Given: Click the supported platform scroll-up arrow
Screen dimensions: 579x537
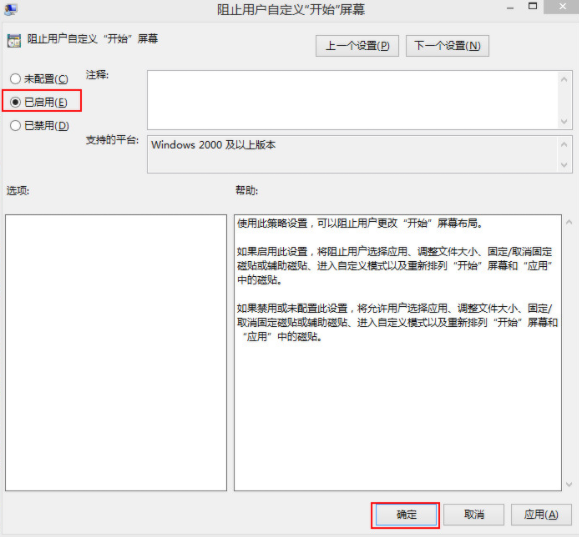Looking at the screenshot, I should [564, 144].
